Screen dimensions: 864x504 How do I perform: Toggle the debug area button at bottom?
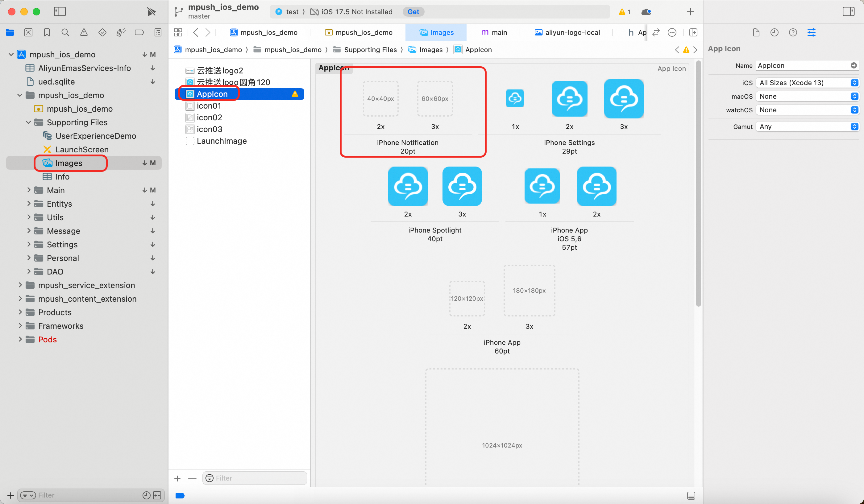click(691, 495)
